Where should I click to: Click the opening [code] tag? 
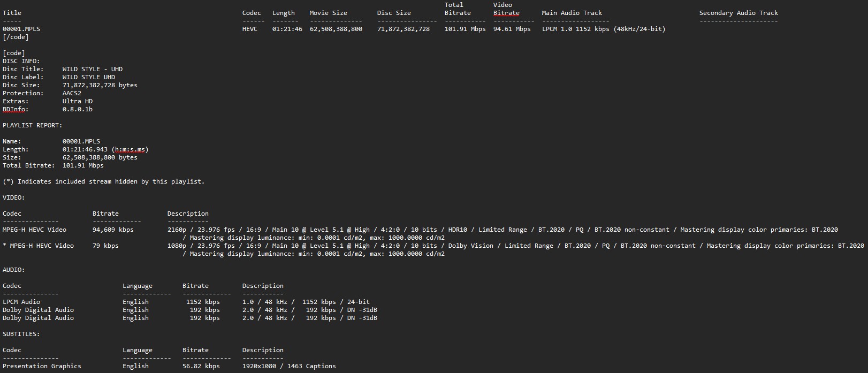[x=14, y=53]
